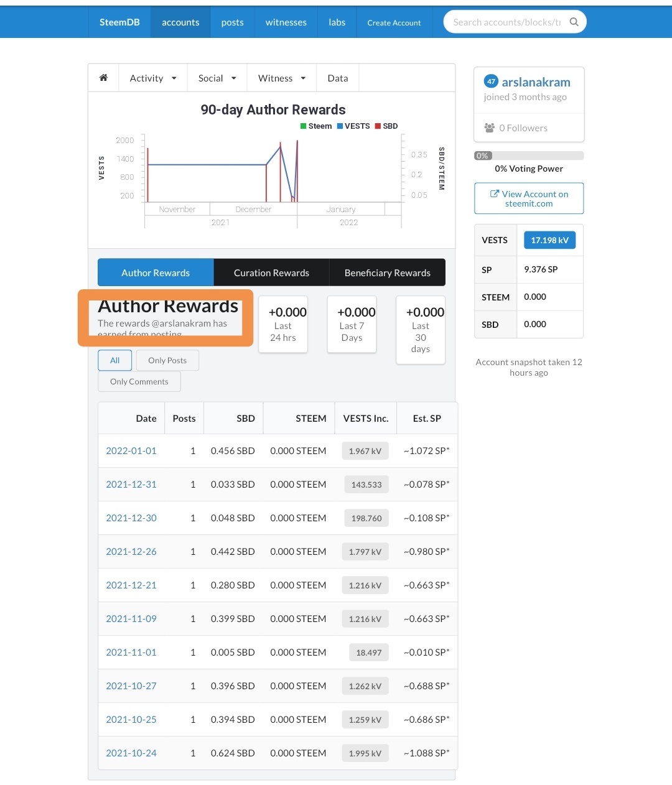Select the Curation Rewards tab

tap(271, 272)
